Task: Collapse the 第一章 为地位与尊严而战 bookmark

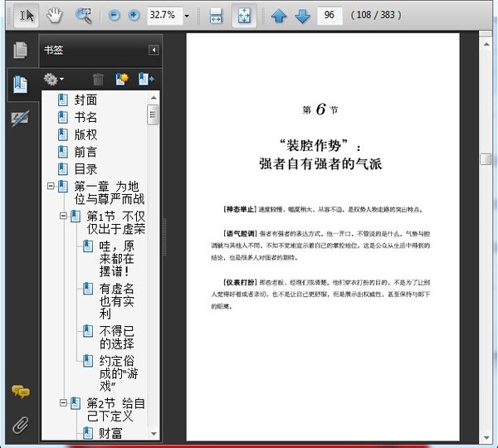Action: 51,186
